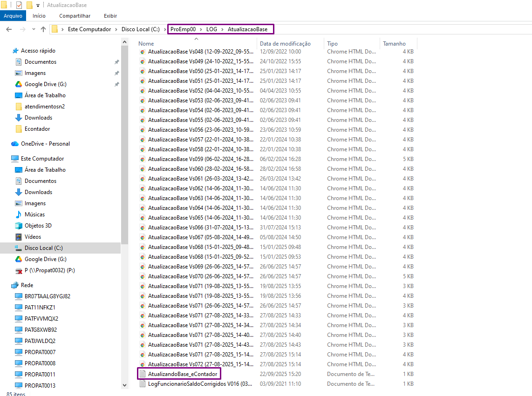The width and height of the screenshot is (532, 396).
Task: Click New Folder icon in title bar
Action: (29, 5)
